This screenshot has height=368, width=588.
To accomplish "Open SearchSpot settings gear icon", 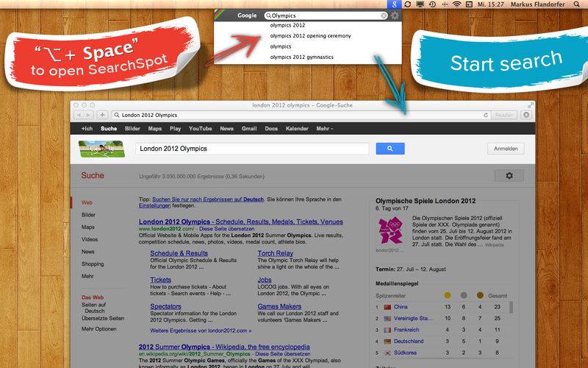I will point(395,15).
